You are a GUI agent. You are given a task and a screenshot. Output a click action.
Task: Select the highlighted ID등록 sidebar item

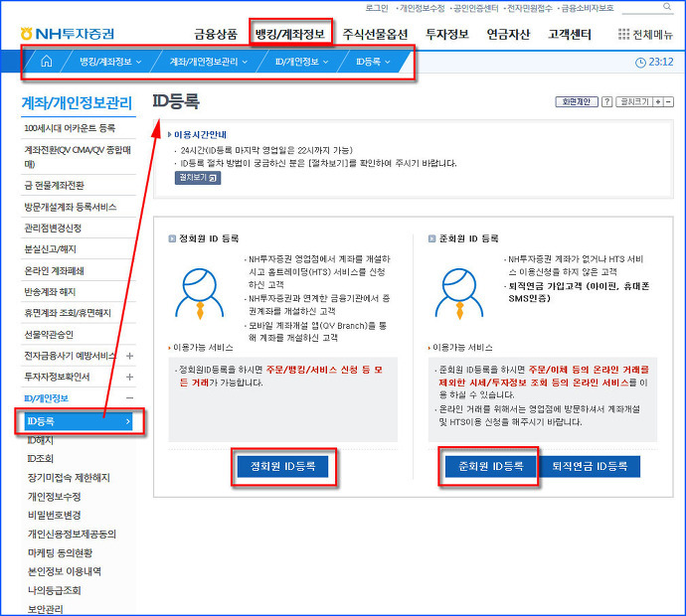coord(79,421)
